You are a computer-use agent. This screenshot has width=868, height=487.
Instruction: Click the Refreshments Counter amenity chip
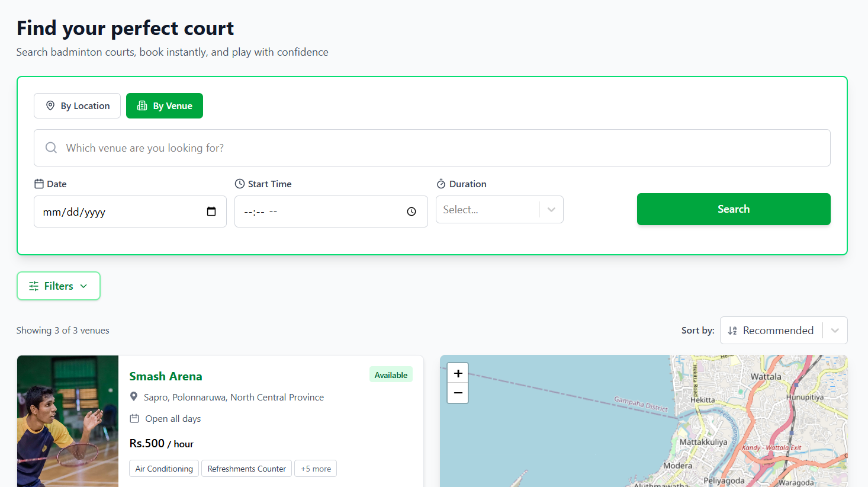pyautogui.click(x=246, y=468)
